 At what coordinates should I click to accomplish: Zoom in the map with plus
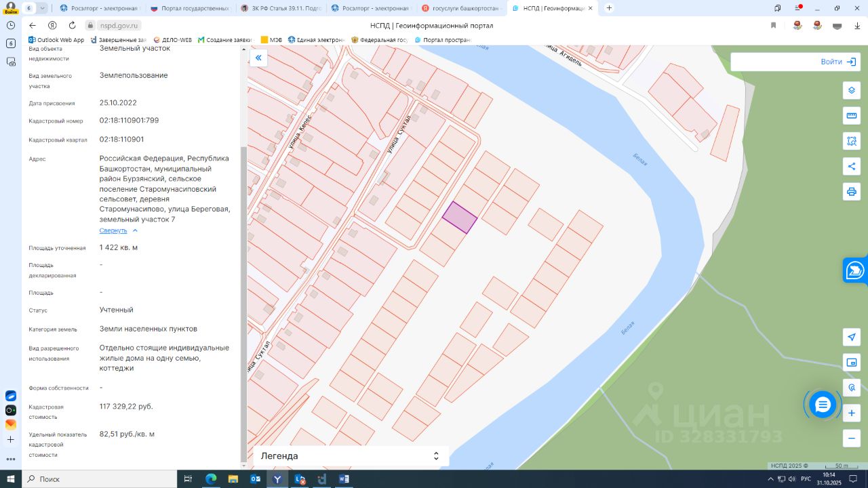852,413
